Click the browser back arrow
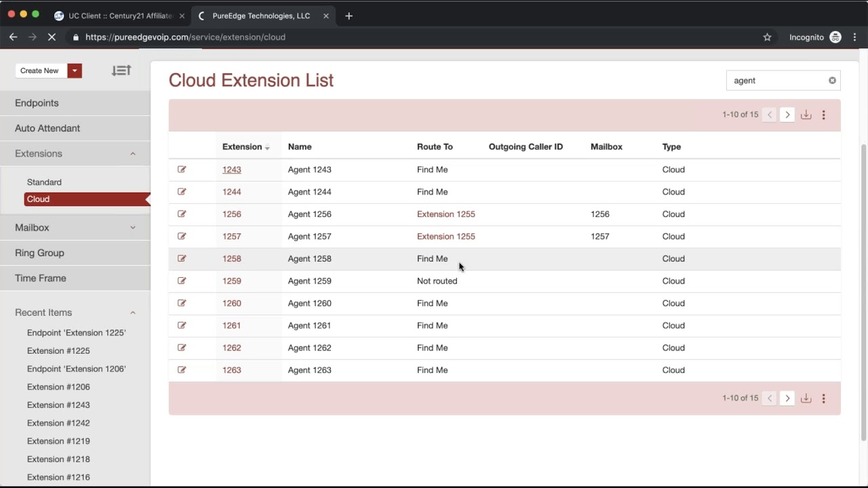The width and height of the screenshot is (868, 488). (x=13, y=37)
